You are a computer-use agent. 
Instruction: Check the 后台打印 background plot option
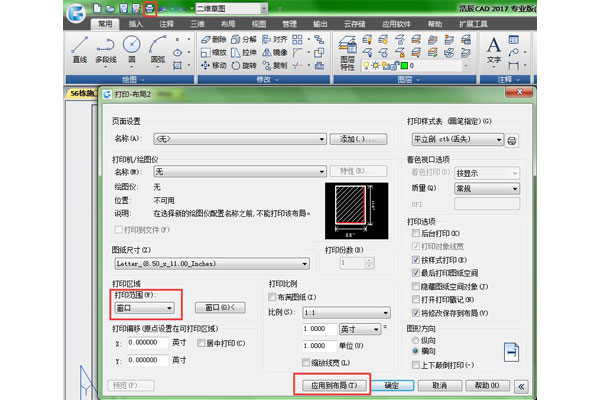click(x=413, y=231)
